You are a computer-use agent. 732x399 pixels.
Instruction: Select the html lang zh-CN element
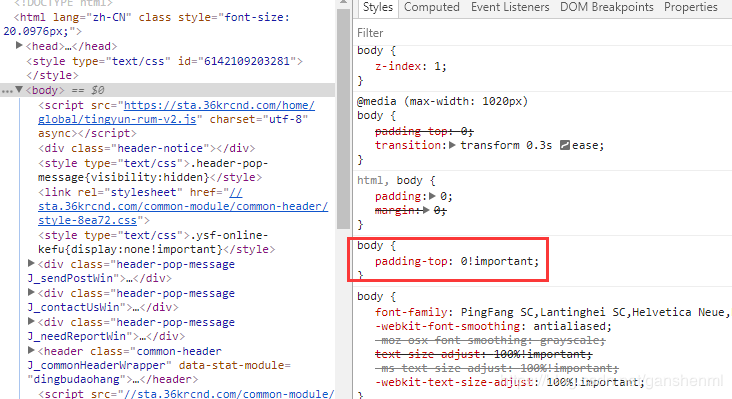point(147,24)
